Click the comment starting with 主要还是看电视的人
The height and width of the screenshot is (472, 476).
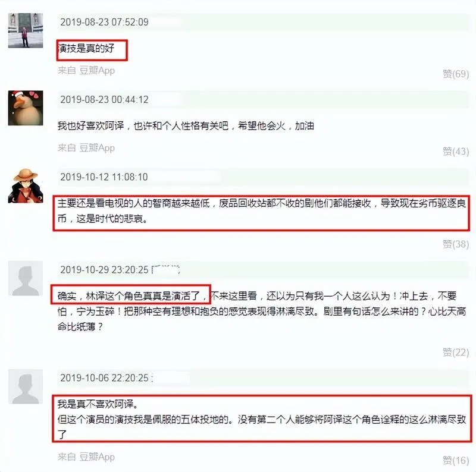262,211
